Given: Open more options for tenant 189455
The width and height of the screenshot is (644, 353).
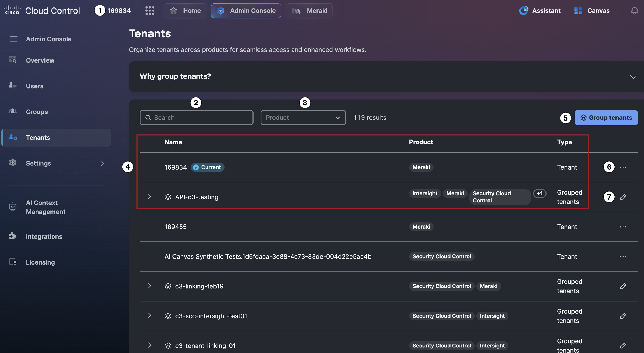Looking at the screenshot, I should pos(623,227).
